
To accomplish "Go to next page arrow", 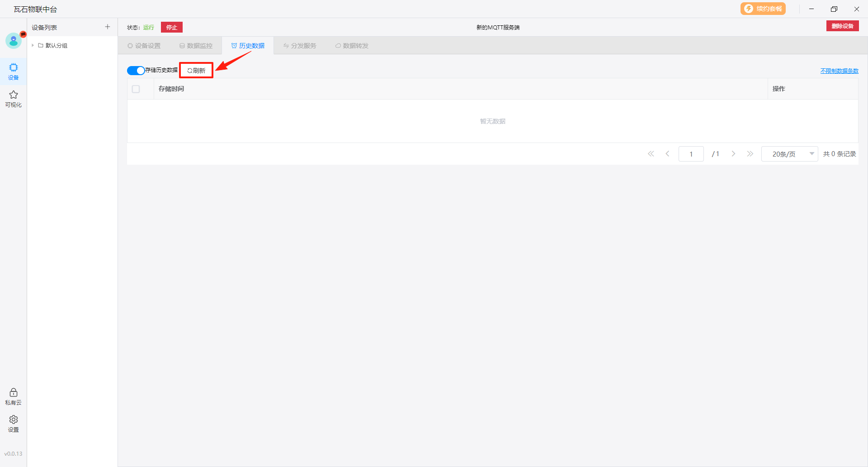I will [733, 154].
